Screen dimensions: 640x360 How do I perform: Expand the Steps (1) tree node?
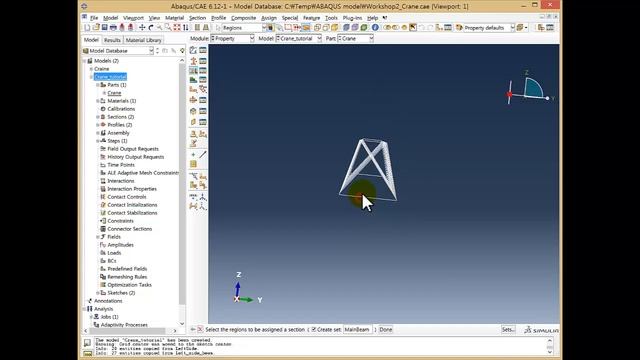(x=98, y=141)
